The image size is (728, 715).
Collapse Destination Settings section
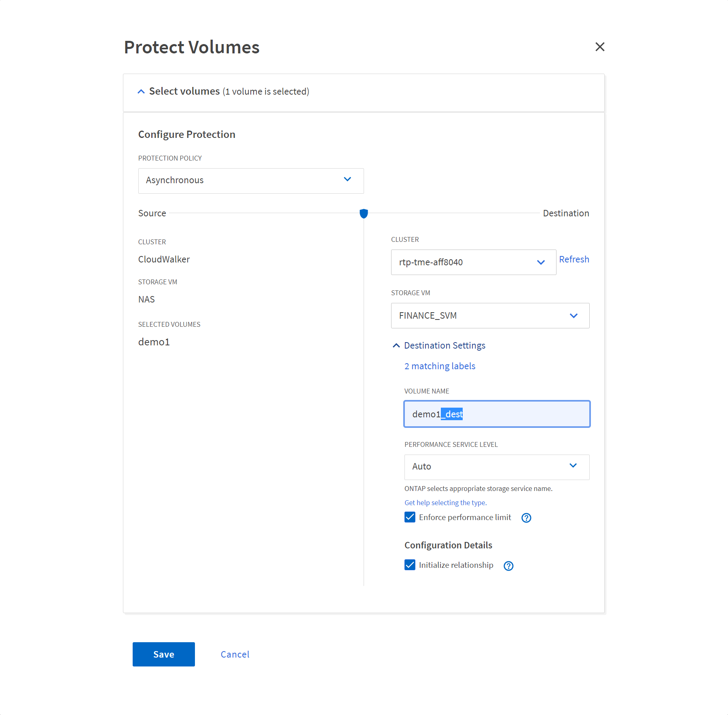click(396, 346)
